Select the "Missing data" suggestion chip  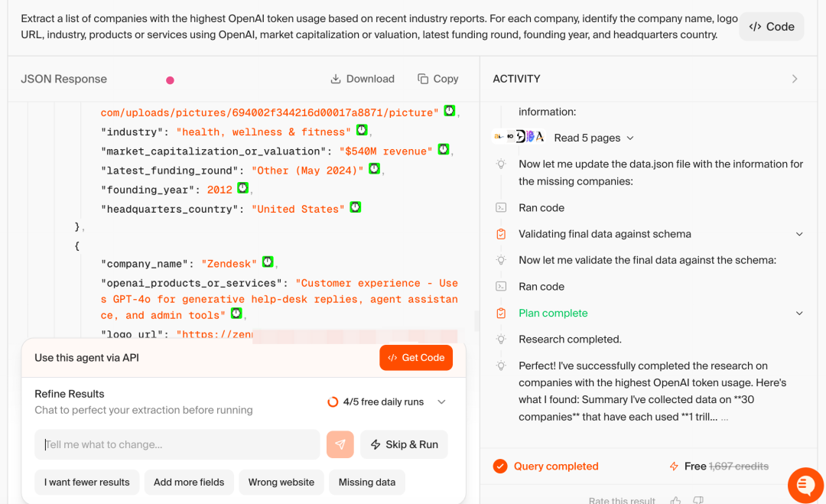coord(366,483)
